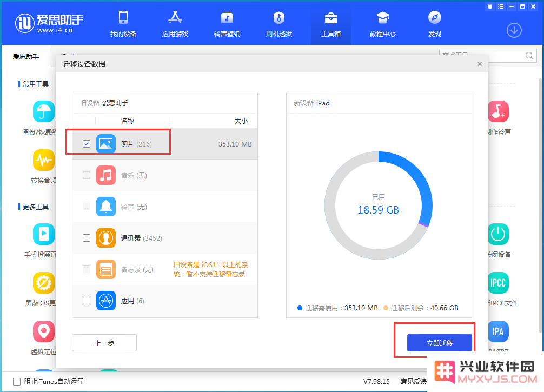Tick the 应用 (6) checkbox
544x392 pixels.
87,301
